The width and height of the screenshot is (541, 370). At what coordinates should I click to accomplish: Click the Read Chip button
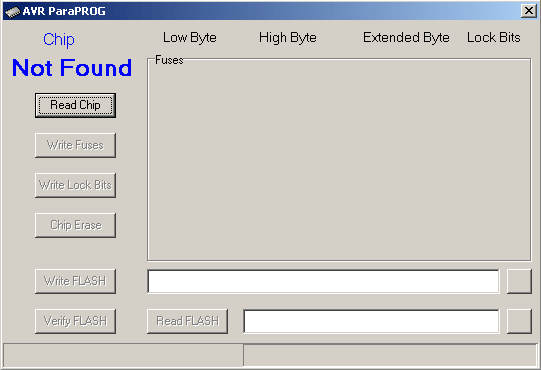tap(75, 105)
